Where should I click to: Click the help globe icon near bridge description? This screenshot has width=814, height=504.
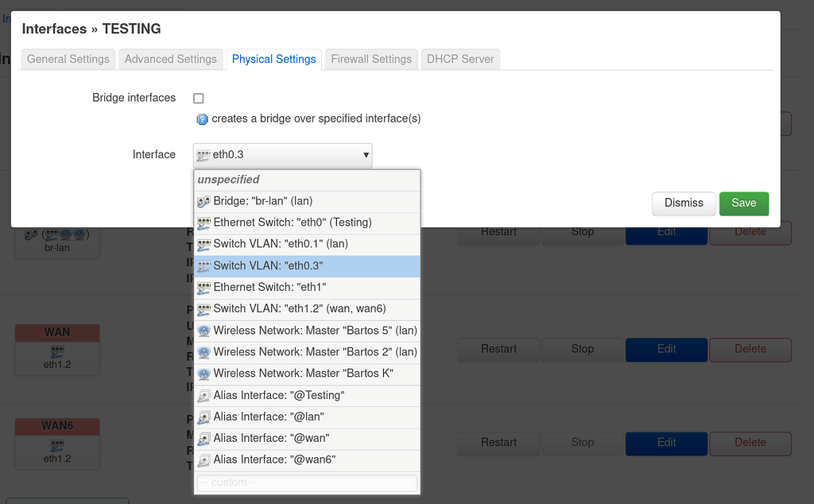pyautogui.click(x=202, y=118)
